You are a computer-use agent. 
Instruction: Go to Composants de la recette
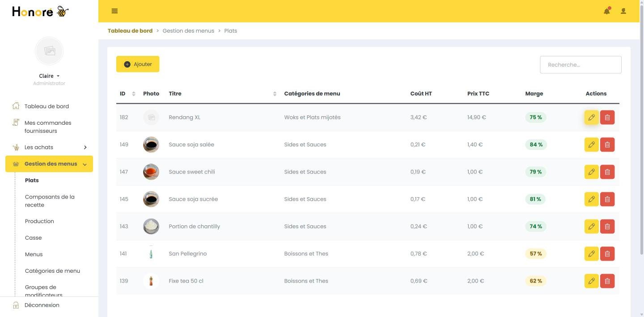[50, 201]
